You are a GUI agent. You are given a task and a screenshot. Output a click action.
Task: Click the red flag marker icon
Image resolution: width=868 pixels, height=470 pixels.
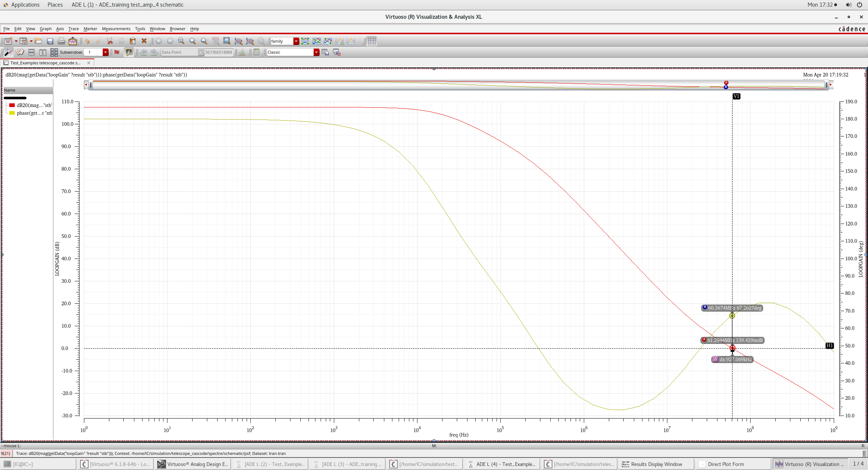click(x=117, y=52)
